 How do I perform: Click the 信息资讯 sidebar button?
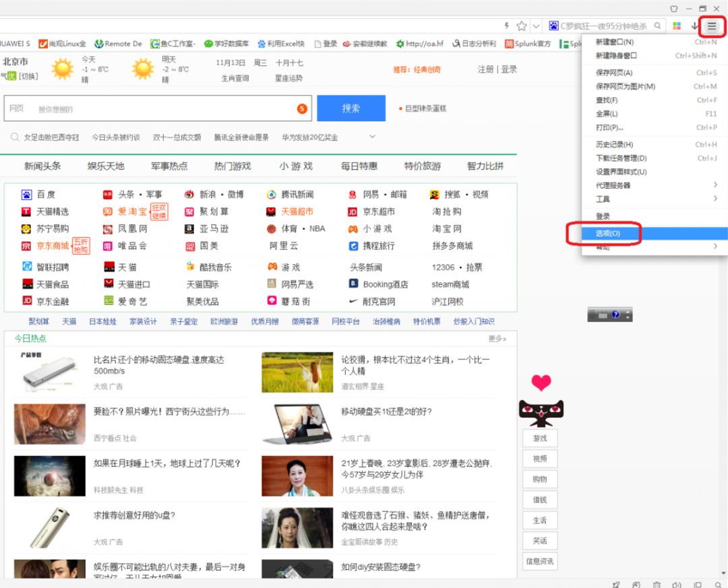click(x=540, y=561)
